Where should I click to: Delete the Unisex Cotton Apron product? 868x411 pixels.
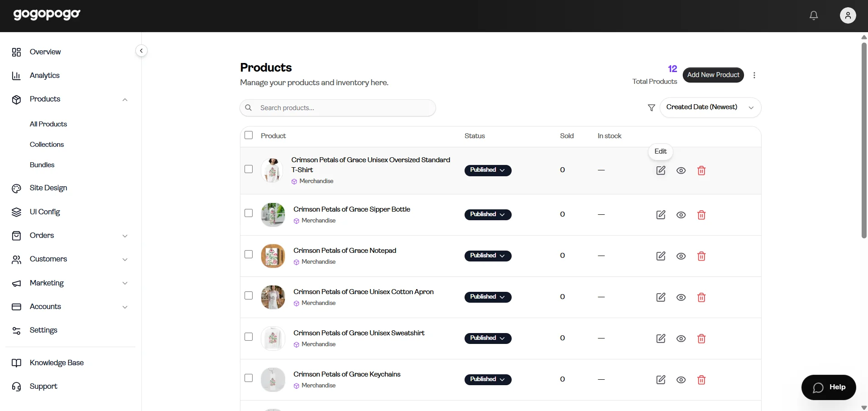coord(701,297)
